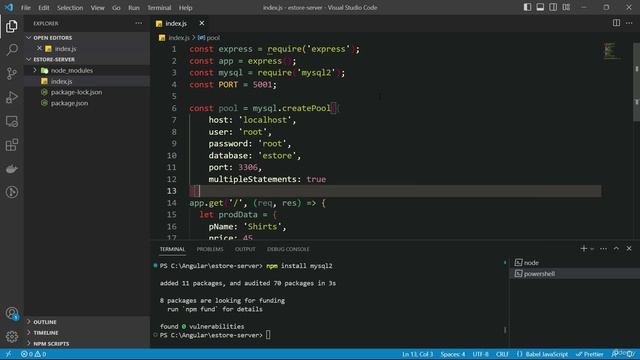The height and width of the screenshot is (360, 640).
Task: Open the Go menu
Action: [x=116, y=7]
